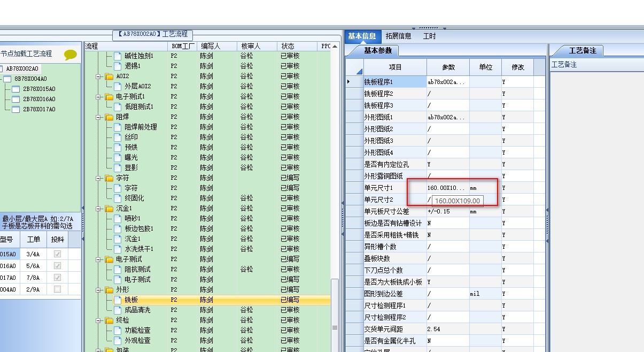The height and width of the screenshot is (352, 644).
Task: Click the 单元板尺寸公差 value +/-0.15
Action: (448, 211)
